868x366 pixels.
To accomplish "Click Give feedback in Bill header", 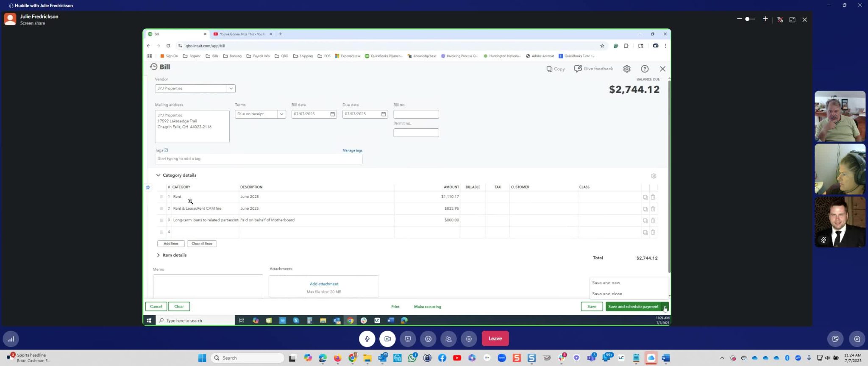I will point(593,69).
